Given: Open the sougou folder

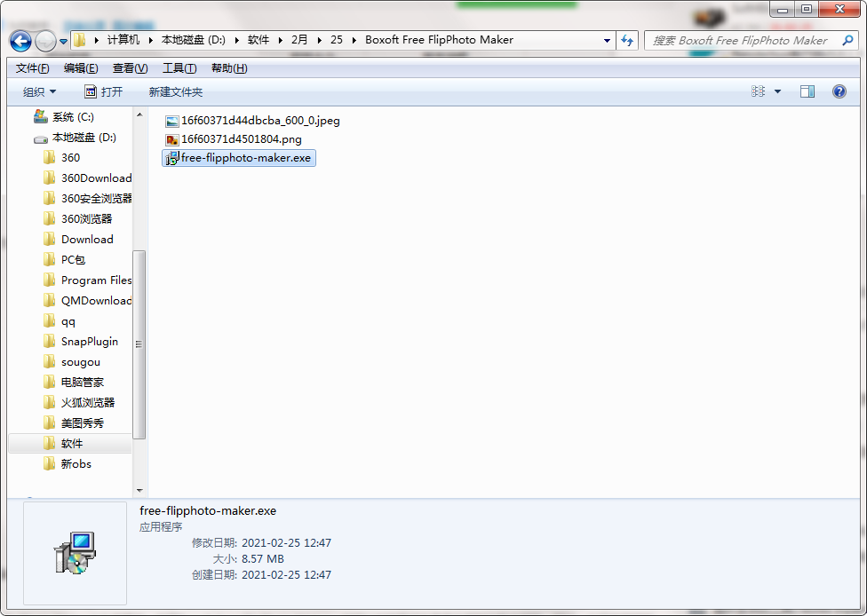Looking at the screenshot, I should 81,362.
